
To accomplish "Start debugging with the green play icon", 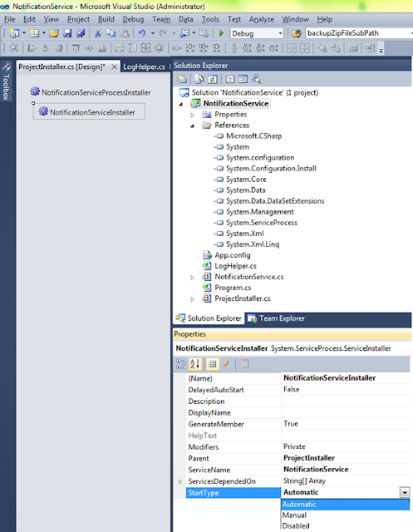I will (x=221, y=33).
